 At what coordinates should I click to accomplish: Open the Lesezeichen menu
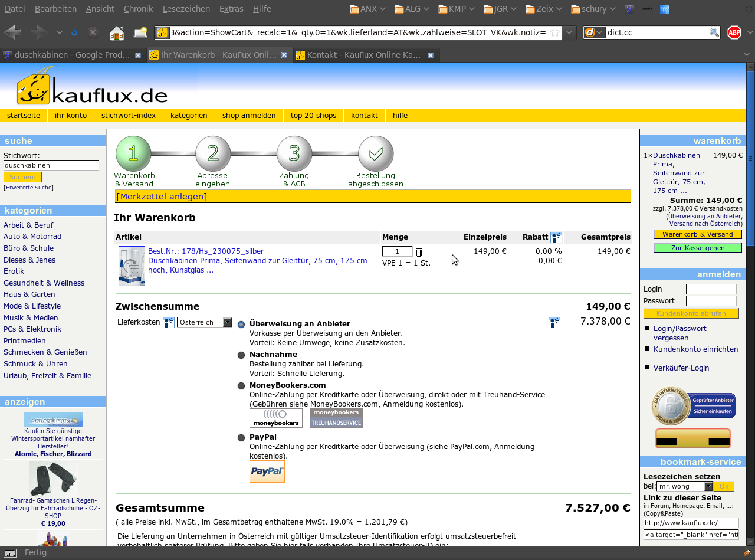click(186, 9)
